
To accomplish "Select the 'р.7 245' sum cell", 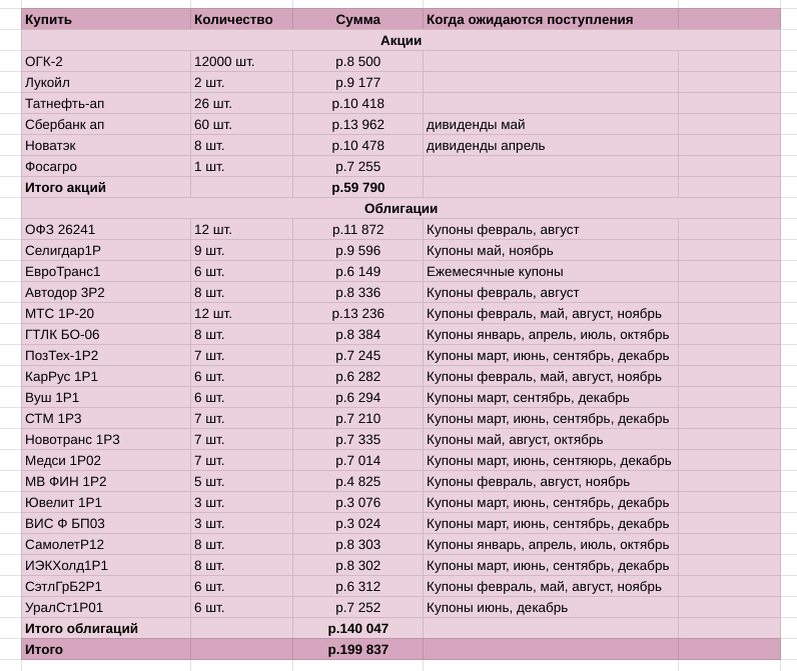I will tap(358, 356).
